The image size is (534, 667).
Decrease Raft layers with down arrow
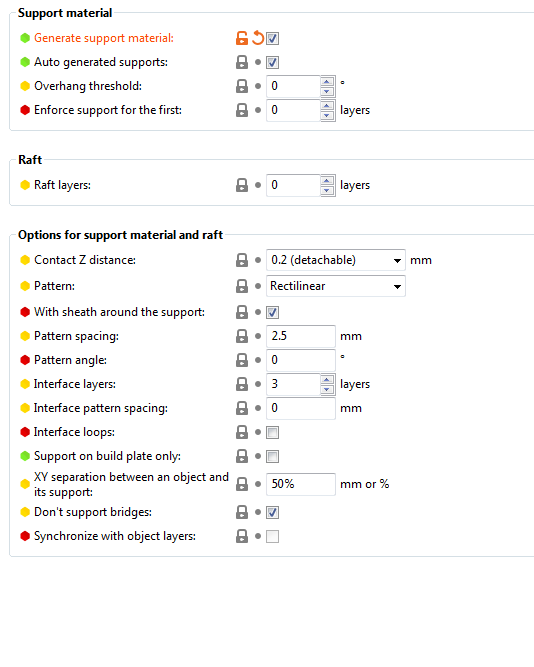(x=327, y=190)
